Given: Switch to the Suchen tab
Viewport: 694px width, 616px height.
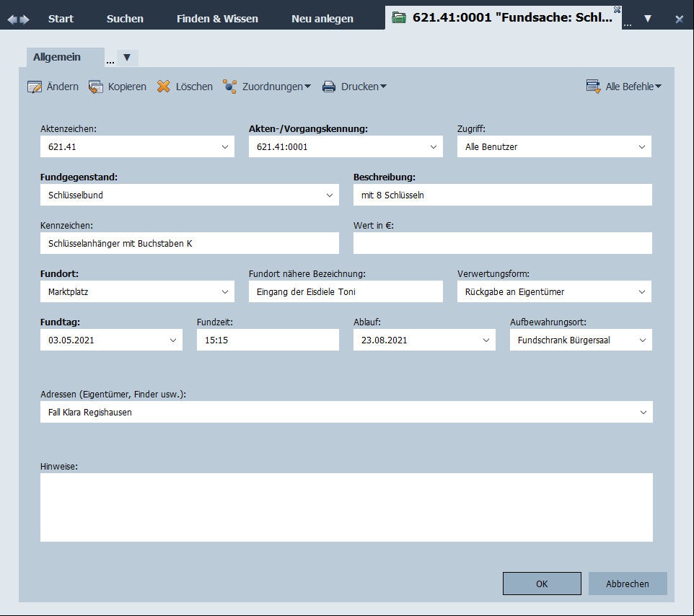Looking at the screenshot, I should pos(125,19).
